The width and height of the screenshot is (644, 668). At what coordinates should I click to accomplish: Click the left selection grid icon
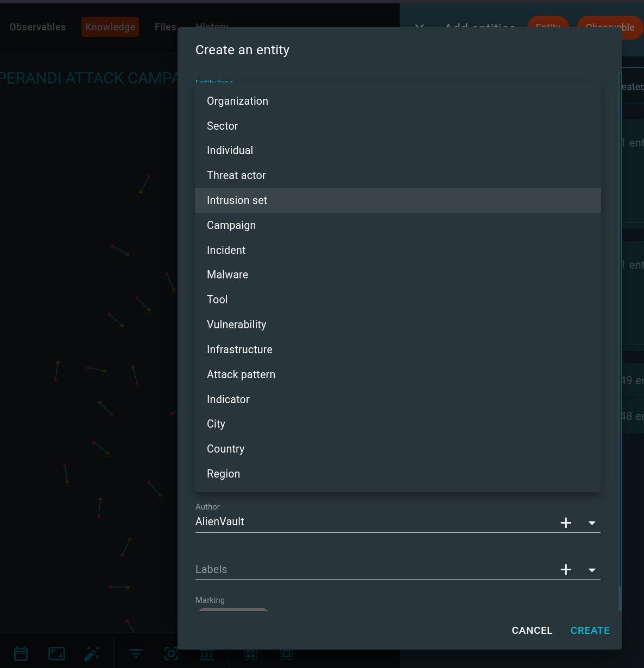coord(250,653)
